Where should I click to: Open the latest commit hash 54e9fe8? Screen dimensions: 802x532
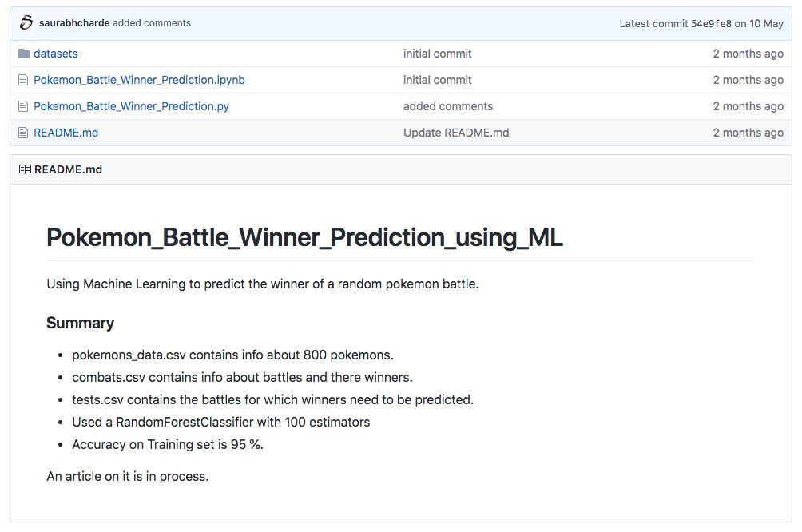point(711,23)
